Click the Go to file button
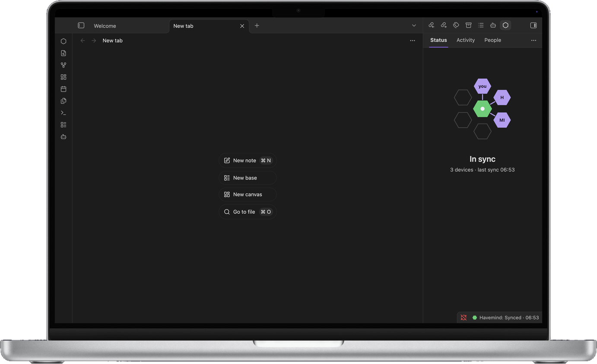 pos(248,212)
